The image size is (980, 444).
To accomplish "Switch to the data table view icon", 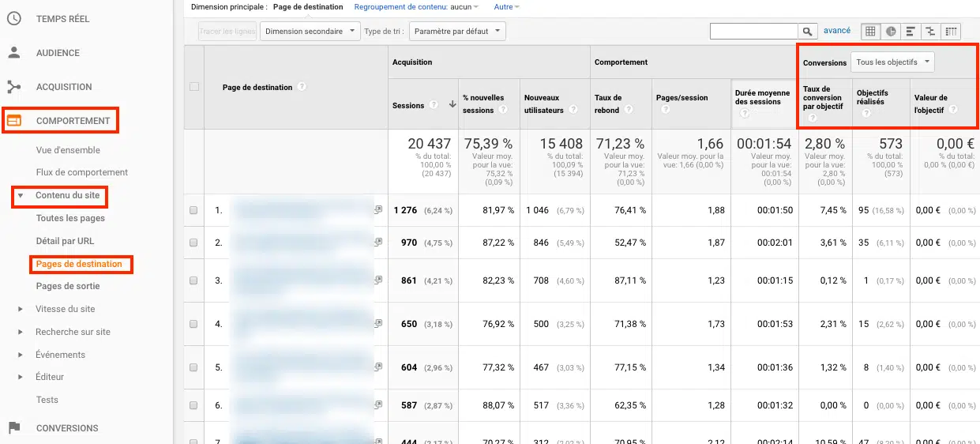I will (870, 32).
